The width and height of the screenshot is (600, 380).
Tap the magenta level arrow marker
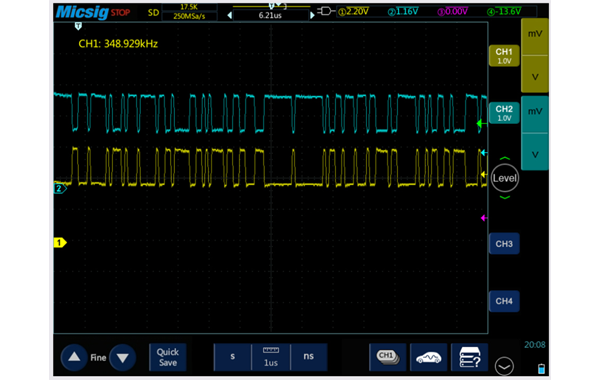484,218
